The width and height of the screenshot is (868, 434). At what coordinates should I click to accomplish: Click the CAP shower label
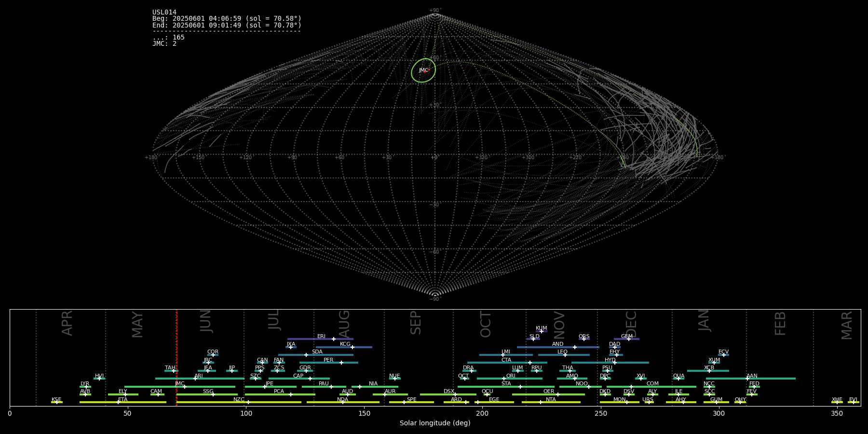click(x=298, y=376)
